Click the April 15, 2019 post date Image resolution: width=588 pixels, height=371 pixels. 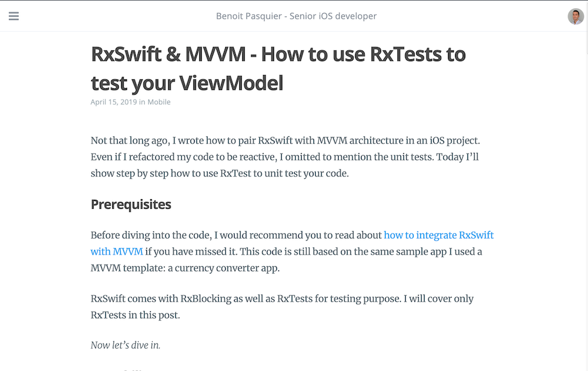pyautogui.click(x=113, y=102)
